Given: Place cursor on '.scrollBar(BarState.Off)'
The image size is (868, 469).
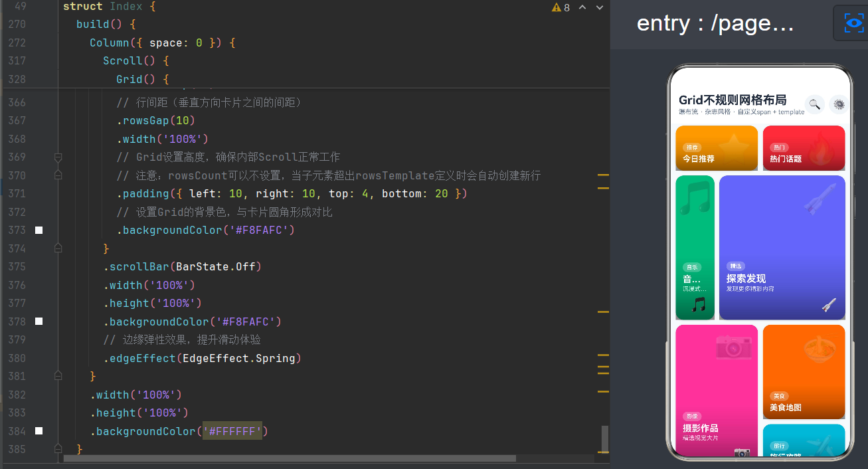Looking at the screenshot, I should point(183,266).
